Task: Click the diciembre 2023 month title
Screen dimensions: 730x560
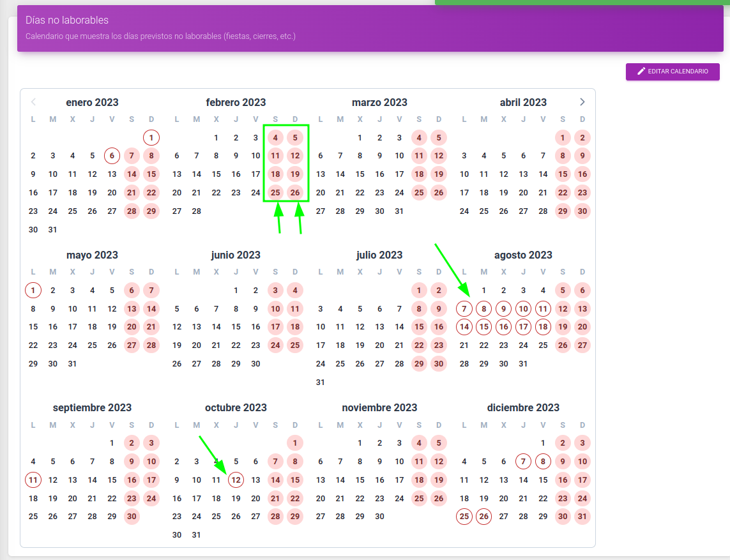Action: coord(523,408)
